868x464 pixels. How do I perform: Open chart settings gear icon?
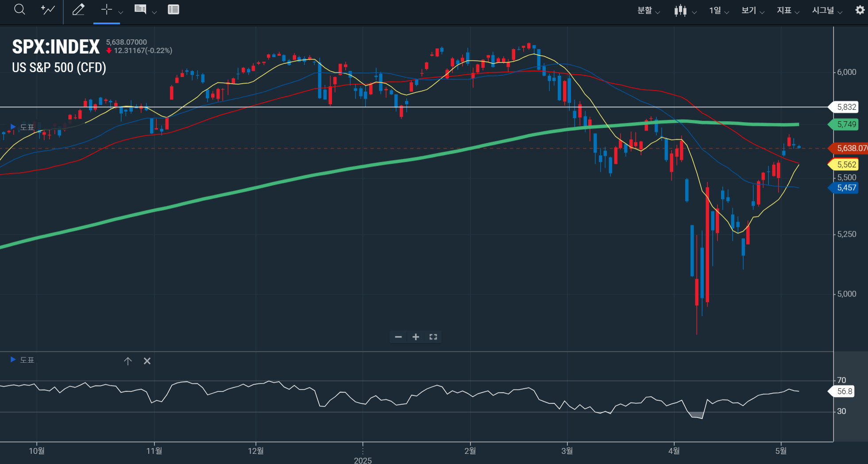860,10
